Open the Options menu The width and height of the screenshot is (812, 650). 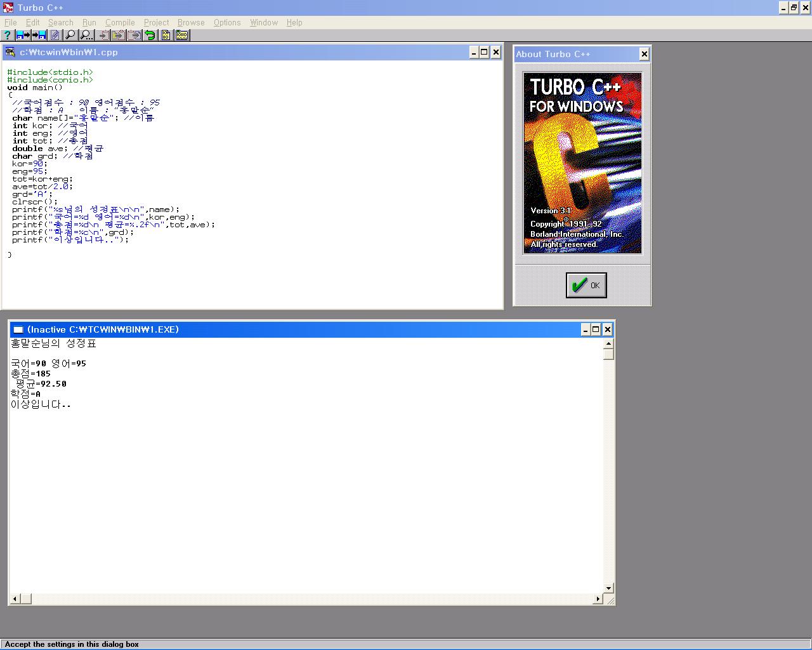[227, 22]
